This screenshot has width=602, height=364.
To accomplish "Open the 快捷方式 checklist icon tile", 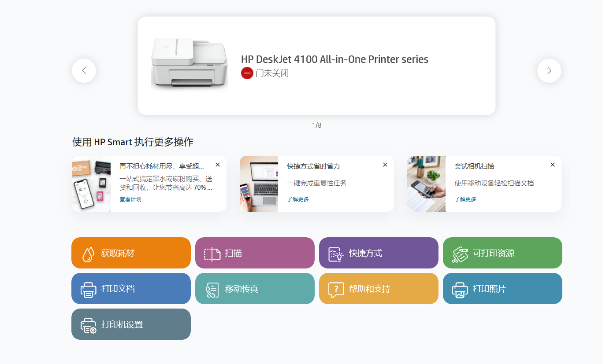I will pos(336,254).
